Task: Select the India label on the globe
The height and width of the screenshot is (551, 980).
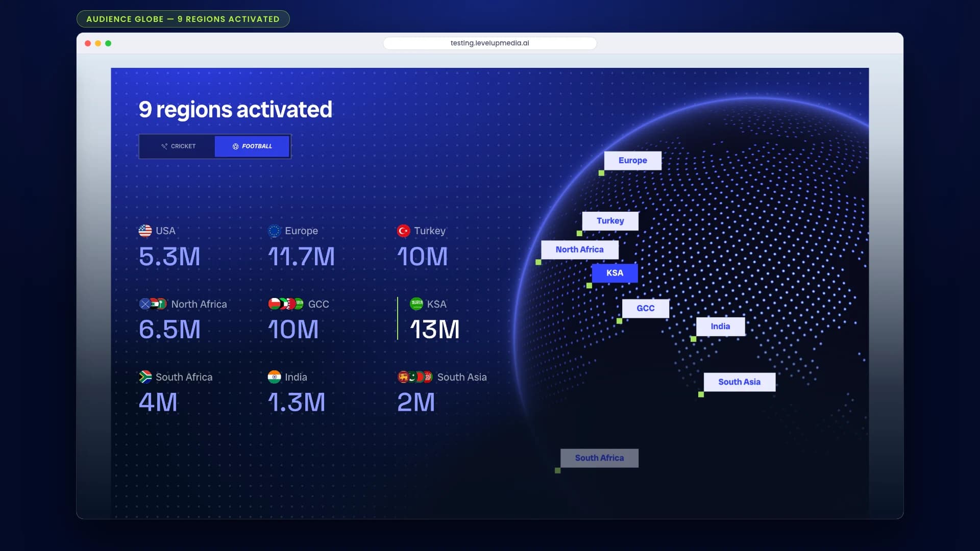Action: tap(720, 327)
